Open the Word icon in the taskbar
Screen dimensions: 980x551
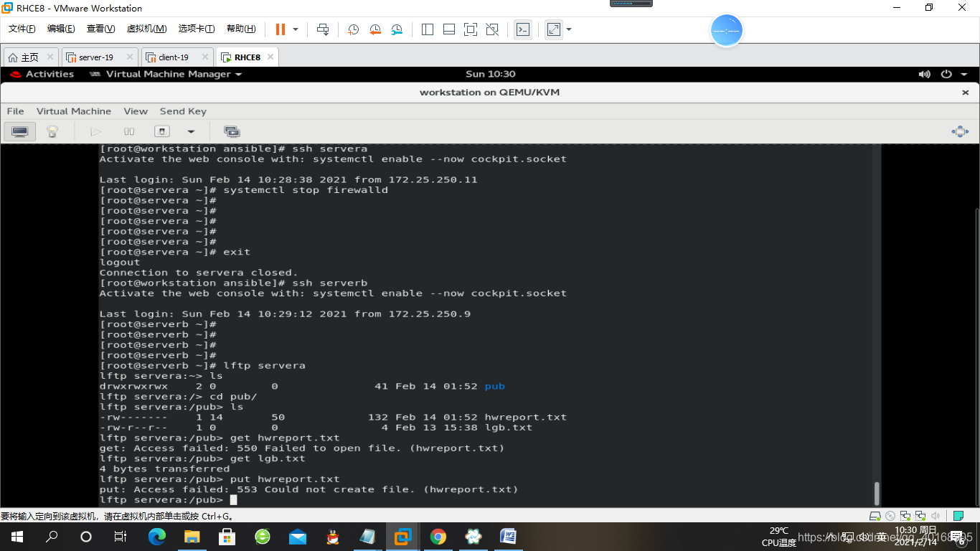(x=509, y=537)
